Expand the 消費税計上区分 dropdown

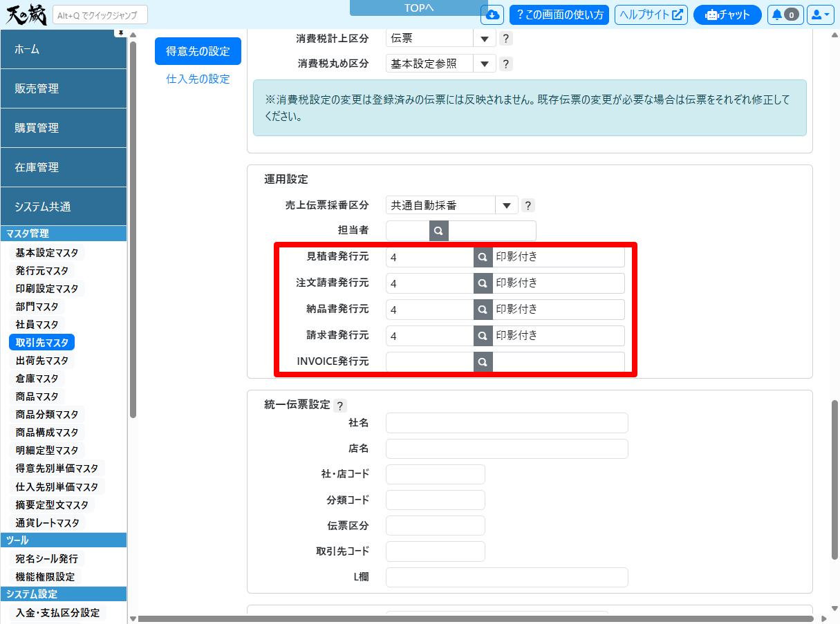pyautogui.click(x=485, y=39)
